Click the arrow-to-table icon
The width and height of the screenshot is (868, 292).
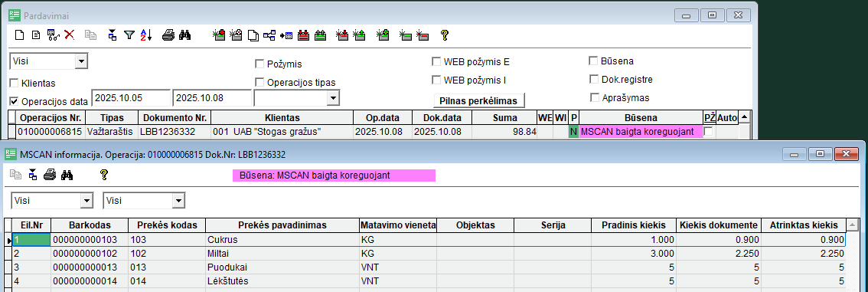[x=286, y=35]
